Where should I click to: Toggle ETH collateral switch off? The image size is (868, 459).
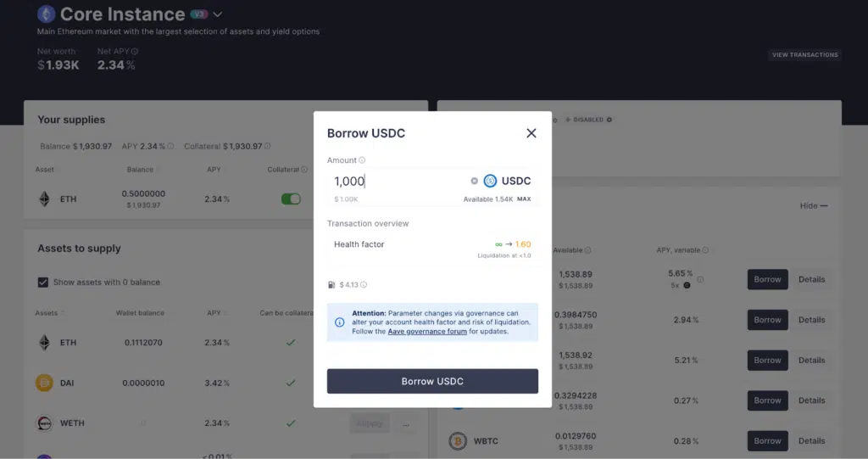pos(291,199)
